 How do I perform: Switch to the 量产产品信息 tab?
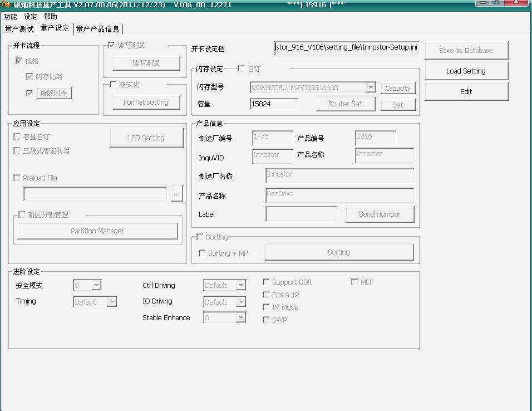pos(98,29)
